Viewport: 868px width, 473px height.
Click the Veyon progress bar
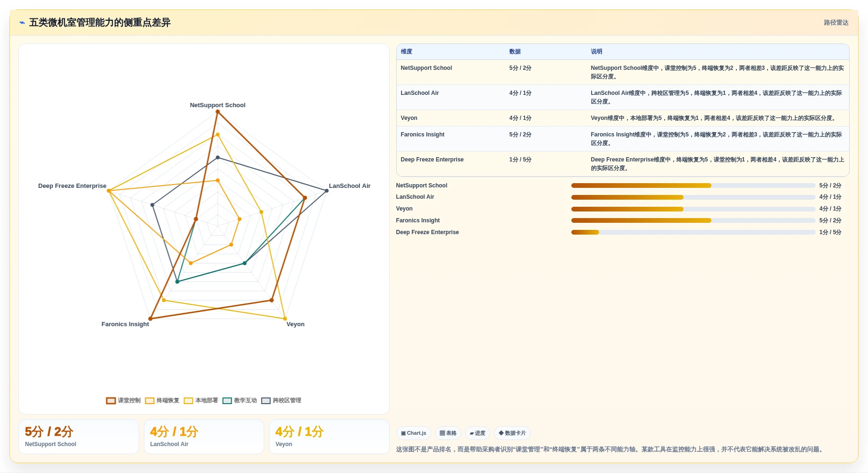pyautogui.click(x=693, y=209)
